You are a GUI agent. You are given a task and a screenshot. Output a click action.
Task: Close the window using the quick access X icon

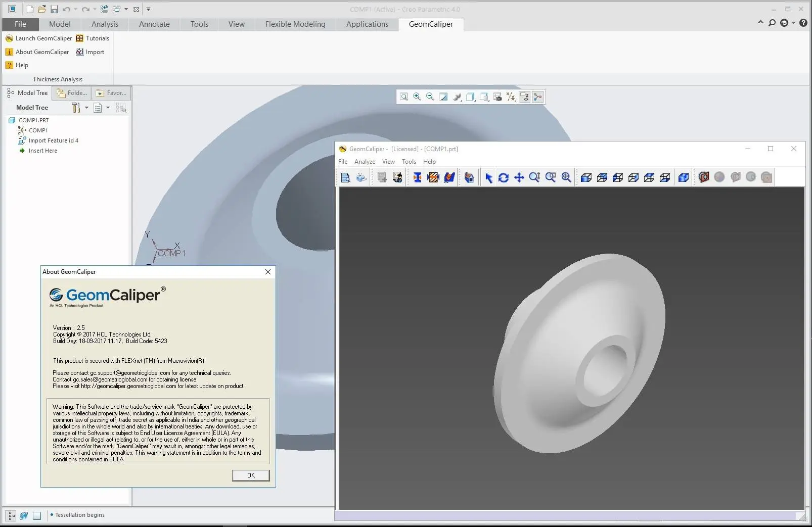click(136, 9)
